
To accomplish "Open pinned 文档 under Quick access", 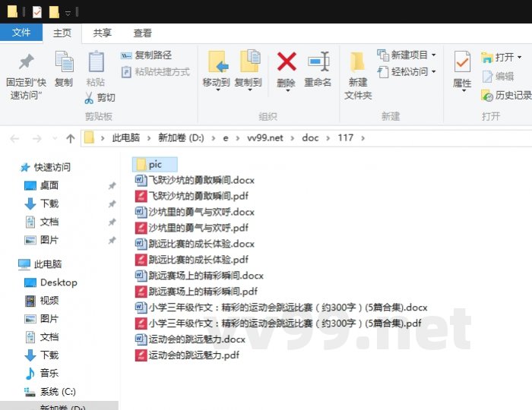I will (41, 222).
